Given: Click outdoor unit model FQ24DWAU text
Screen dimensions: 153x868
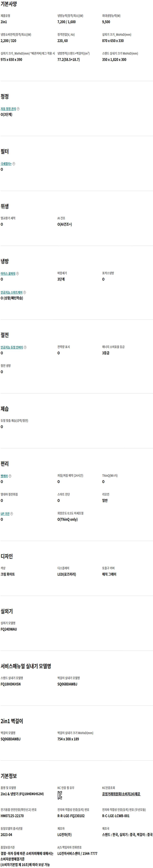Looking at the screenshot, I should 9,629.
